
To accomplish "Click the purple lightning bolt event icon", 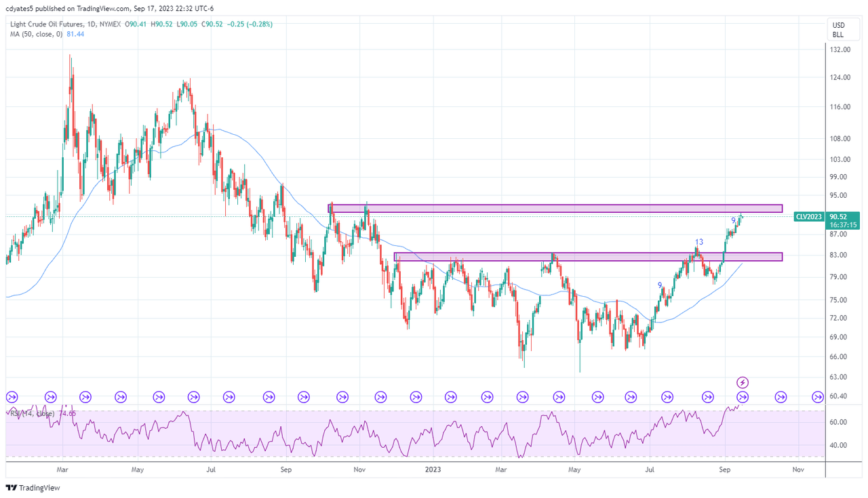I will (x=743, y=383).
